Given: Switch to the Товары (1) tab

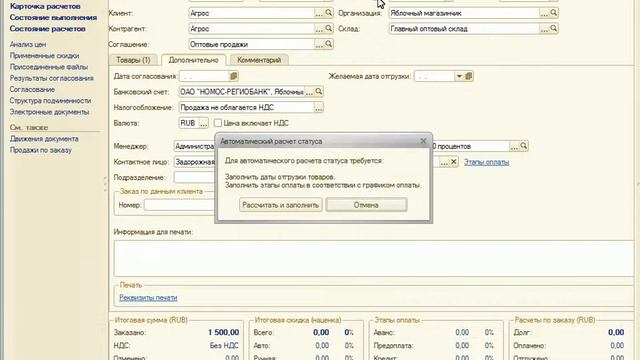Looking at the screenshot, I should click(x=133, y=60).
